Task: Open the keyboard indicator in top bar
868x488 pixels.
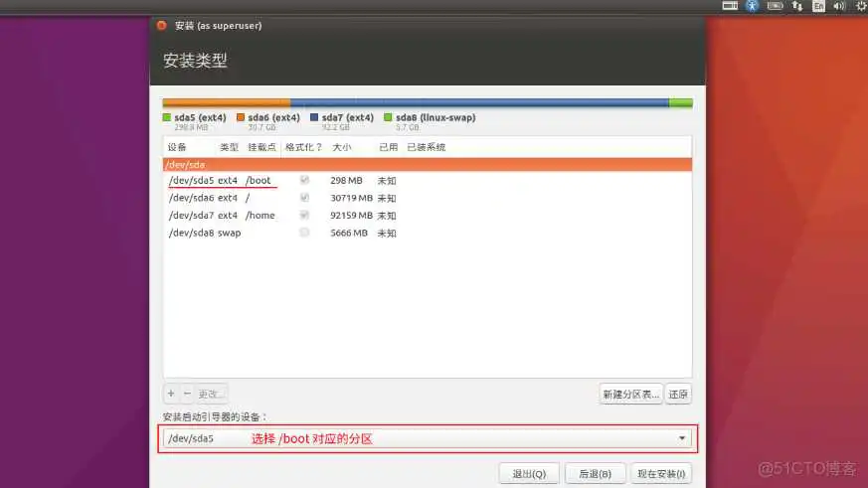Action: tap(730, 6)
